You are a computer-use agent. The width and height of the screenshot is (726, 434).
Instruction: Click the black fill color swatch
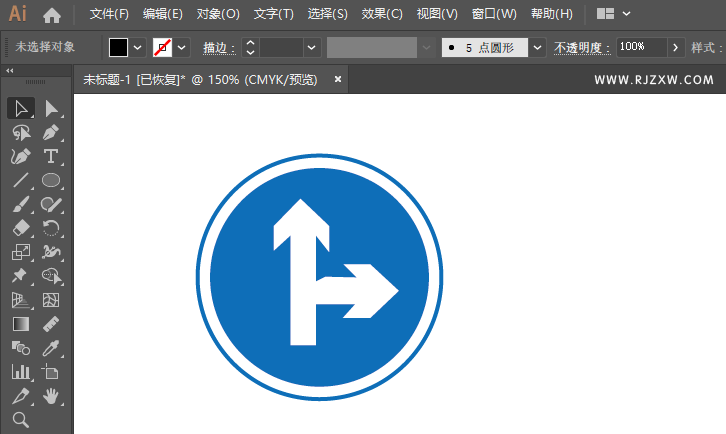118,47
